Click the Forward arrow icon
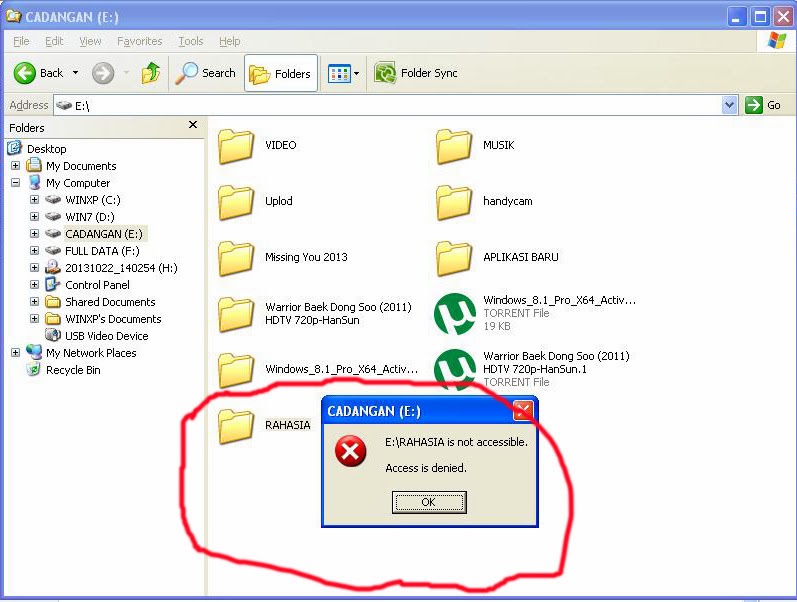 coord(103,73)
